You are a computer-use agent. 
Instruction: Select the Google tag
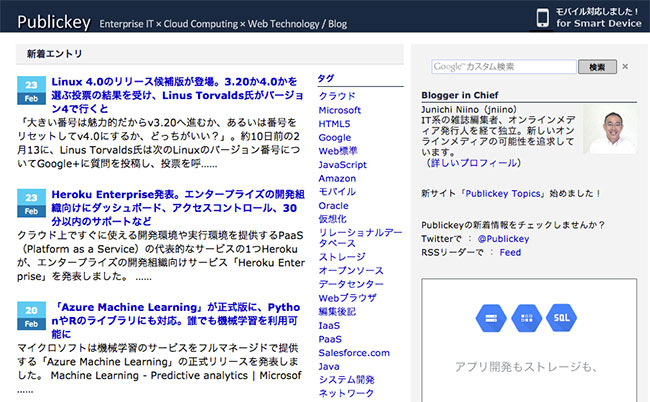pos(335,138)
